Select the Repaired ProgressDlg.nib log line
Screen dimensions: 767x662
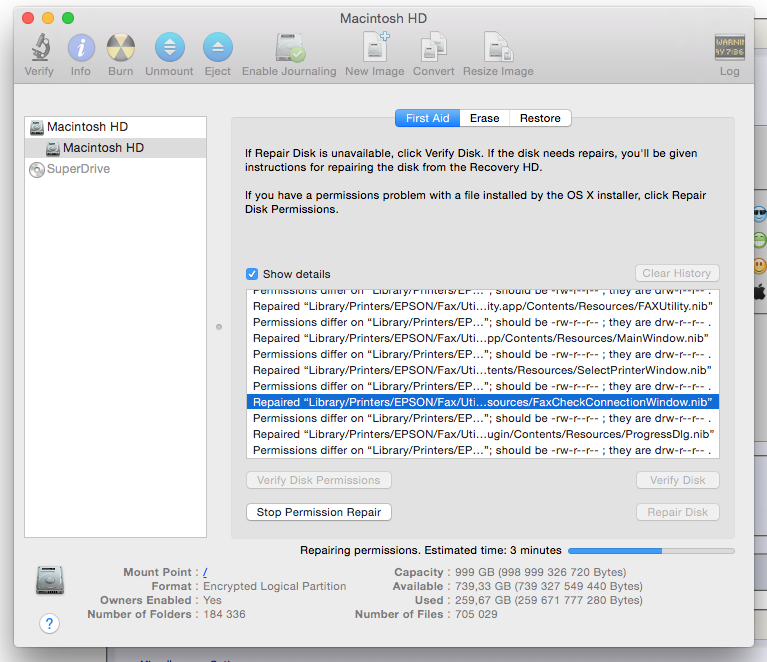click(483, 434)
